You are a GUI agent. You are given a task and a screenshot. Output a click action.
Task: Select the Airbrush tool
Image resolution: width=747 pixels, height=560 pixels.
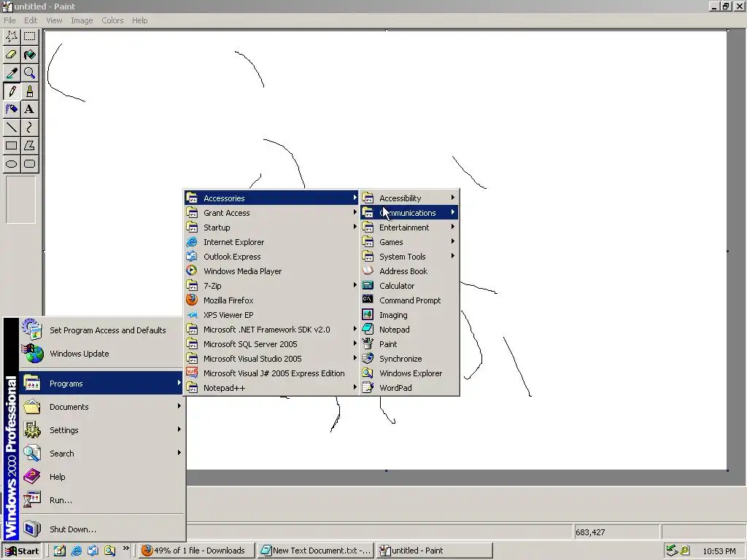[12, 109]
